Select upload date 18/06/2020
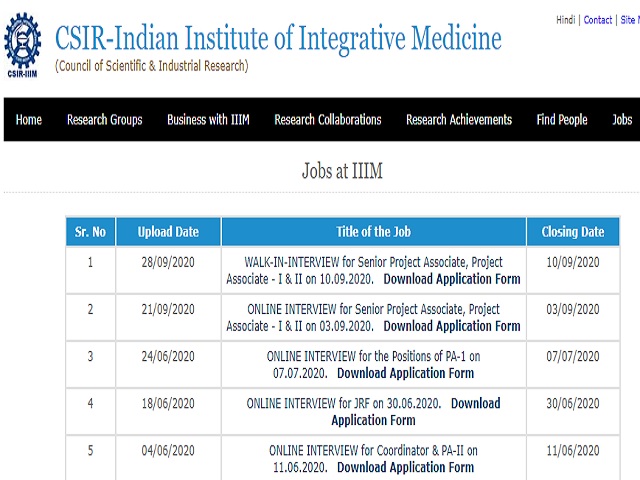640x480 pixels. [x=168, y=404]
